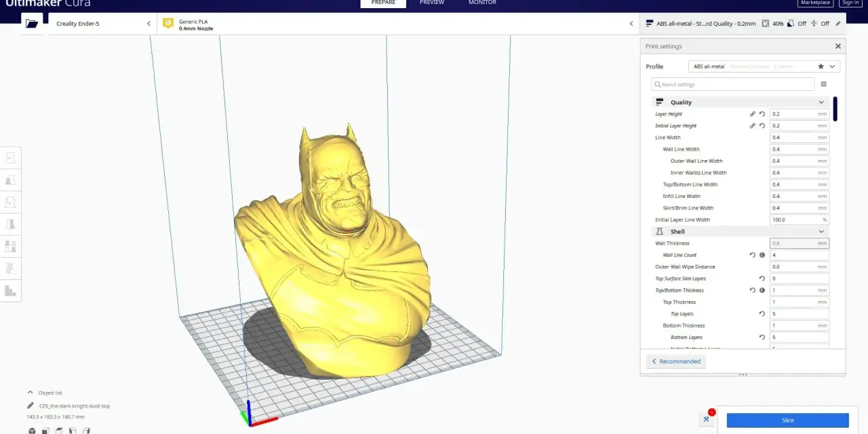868x434 pixels.
Task: Open the Marketplace
Action: coord(815,3)
